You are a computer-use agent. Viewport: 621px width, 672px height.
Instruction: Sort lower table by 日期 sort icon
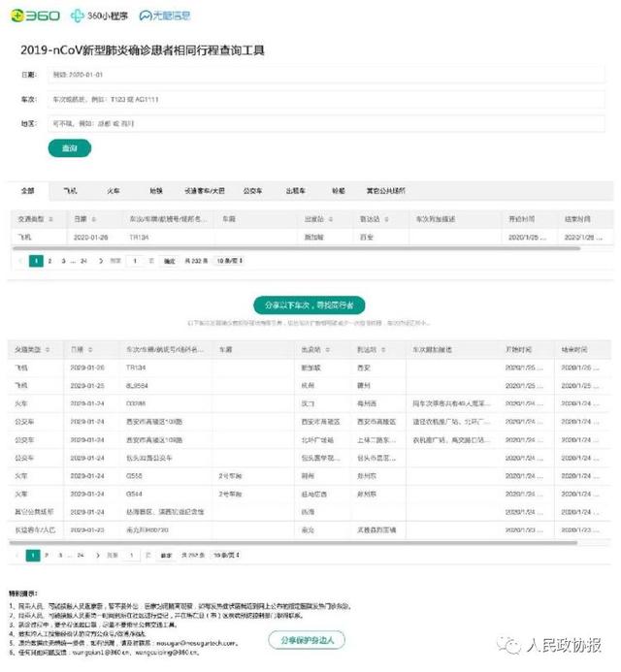[x=90, y=350]
